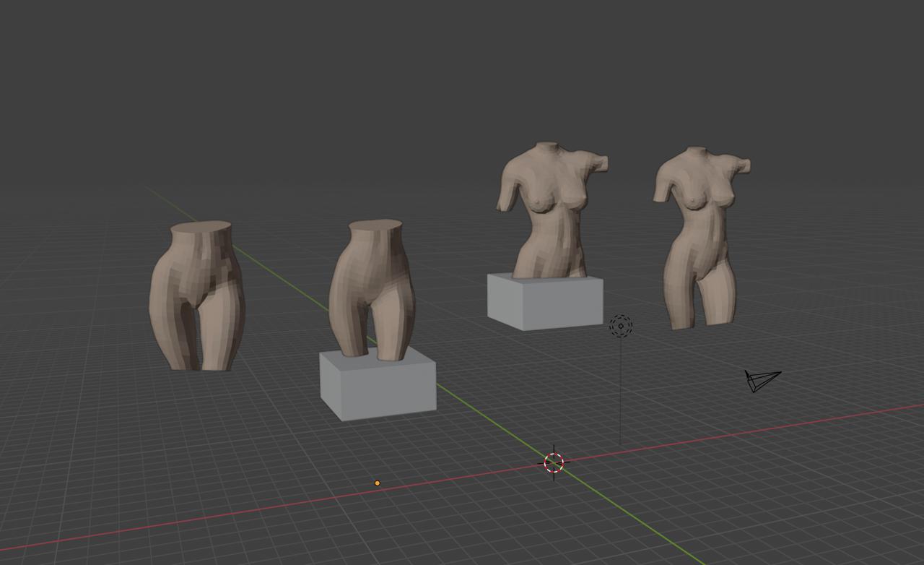Click the red-white 3D cursor
This screenshot has width=924, height=565.
(x=554, y=463)
